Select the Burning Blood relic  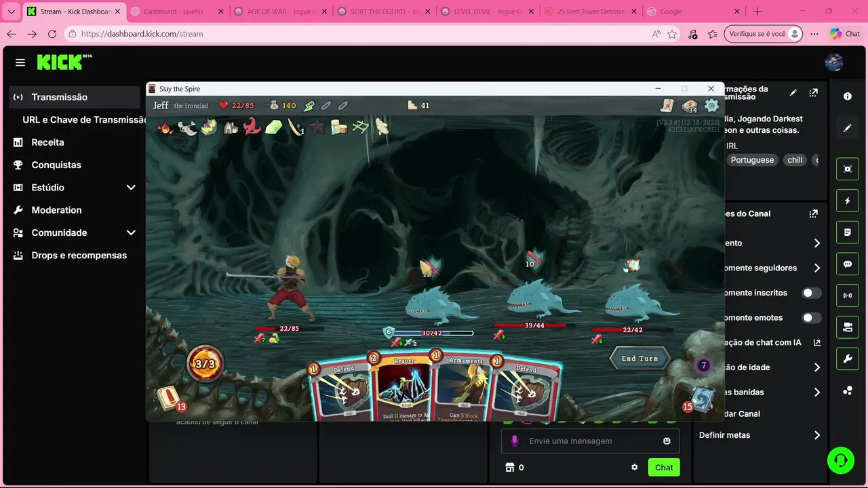165,127
